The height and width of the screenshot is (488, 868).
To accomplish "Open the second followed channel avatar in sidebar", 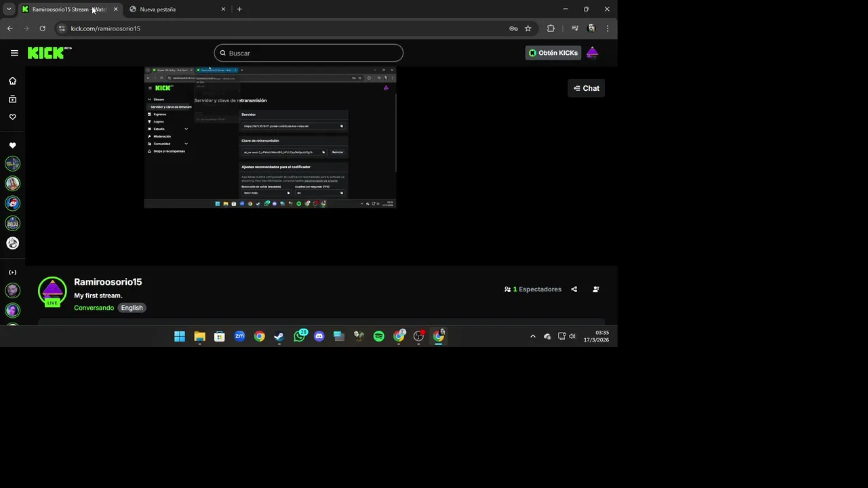I will [12, 183].
